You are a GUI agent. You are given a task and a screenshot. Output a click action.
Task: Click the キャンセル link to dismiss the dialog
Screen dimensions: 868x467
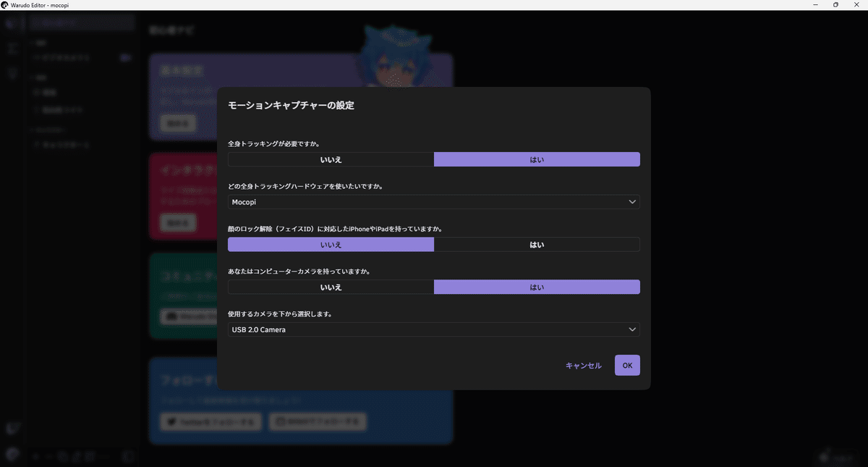tap(582, 365)
